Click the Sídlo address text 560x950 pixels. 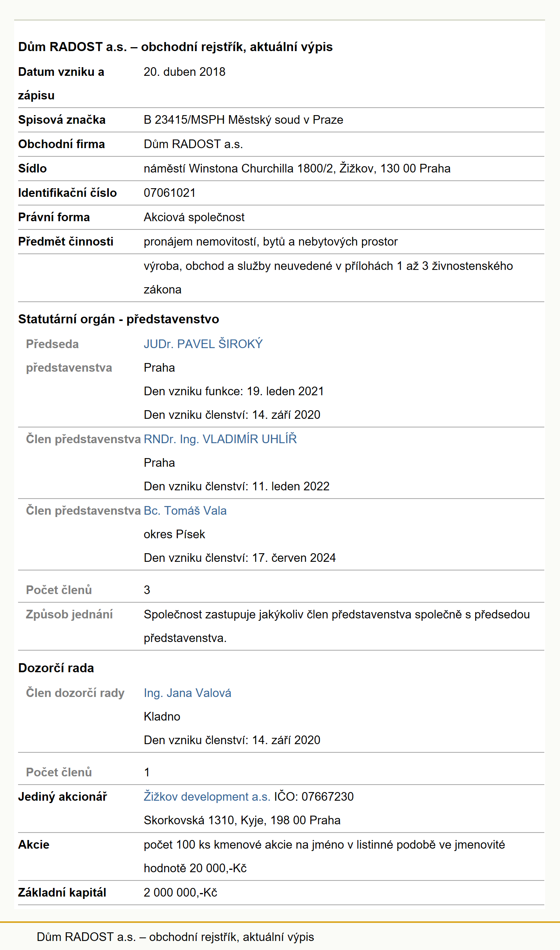pos(297,169)
